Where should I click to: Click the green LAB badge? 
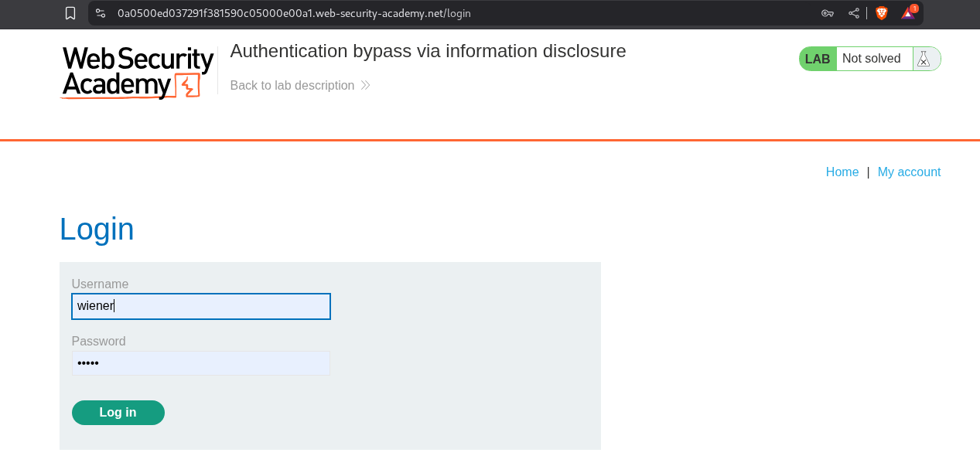point(818,59)
